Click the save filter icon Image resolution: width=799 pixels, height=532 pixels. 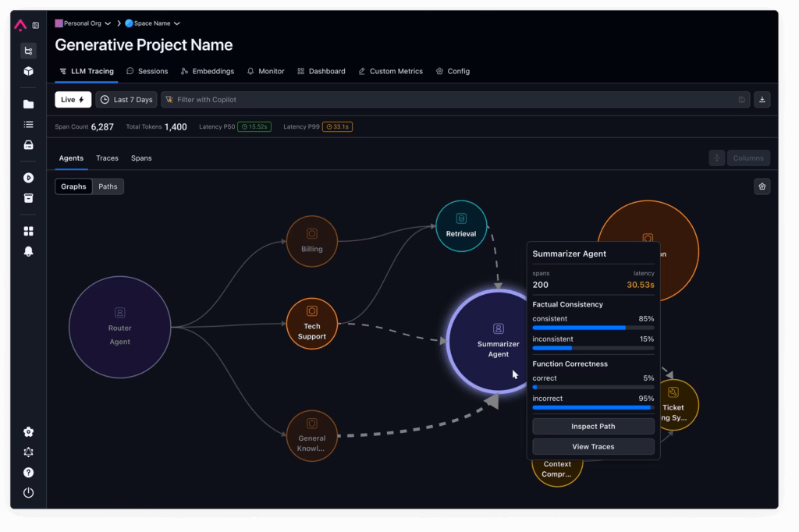tap(741, 100)
